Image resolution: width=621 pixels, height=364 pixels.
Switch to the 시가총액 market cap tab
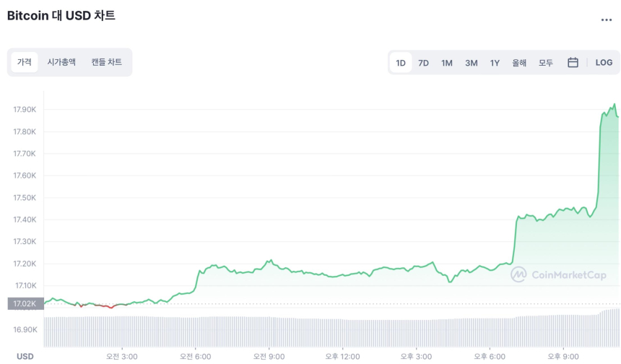pos(61,62)
